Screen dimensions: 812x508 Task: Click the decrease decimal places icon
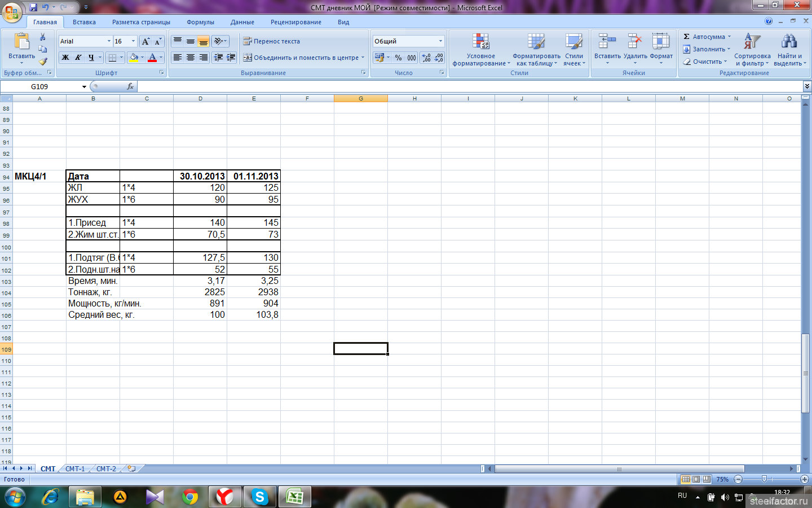(439, 58)
